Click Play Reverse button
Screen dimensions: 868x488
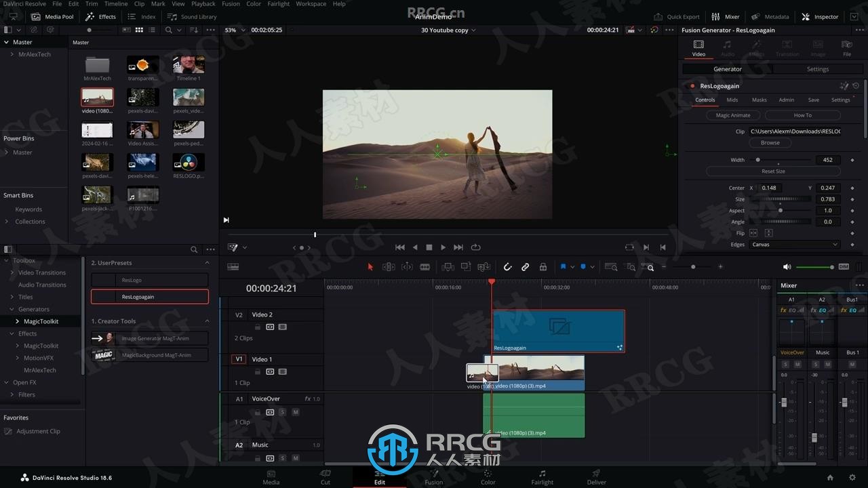[415, 247]
